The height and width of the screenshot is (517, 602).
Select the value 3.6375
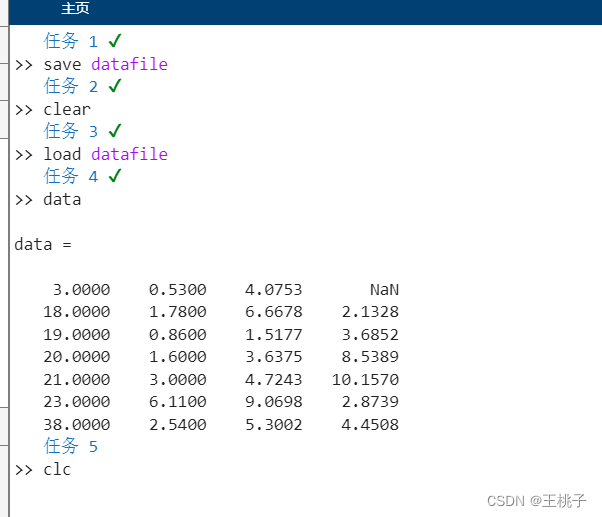(274, 357)
